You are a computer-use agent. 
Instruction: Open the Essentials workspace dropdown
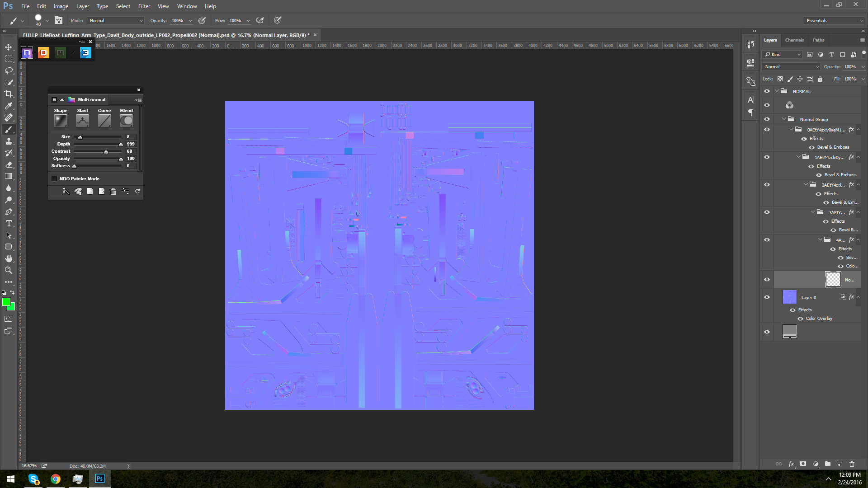click(835, 21)
